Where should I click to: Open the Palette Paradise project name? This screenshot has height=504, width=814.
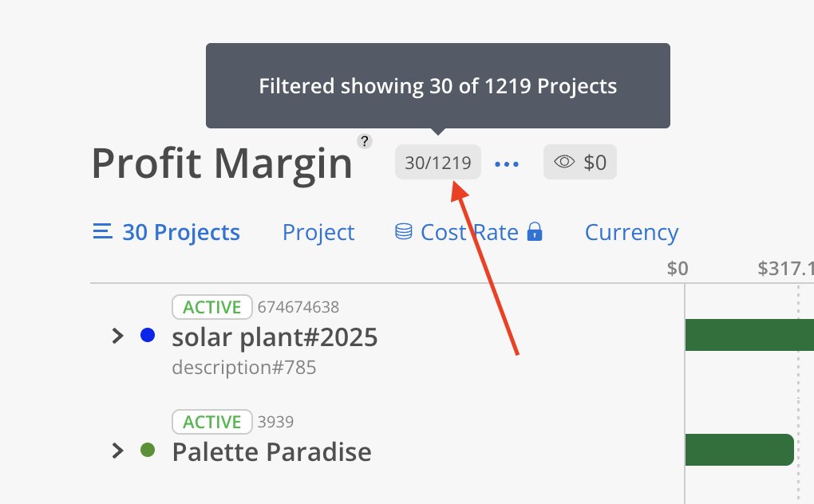coord(271,452)
